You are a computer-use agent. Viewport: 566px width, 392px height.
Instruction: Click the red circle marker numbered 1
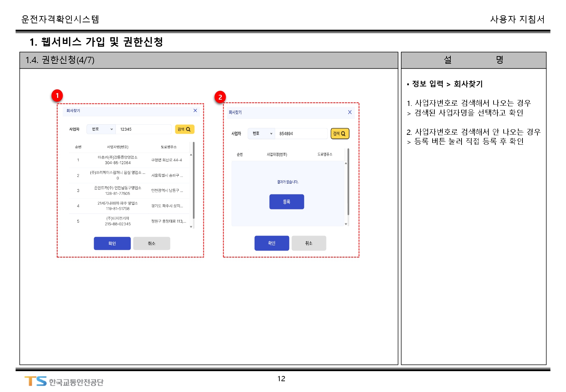(x=57, y=95)
